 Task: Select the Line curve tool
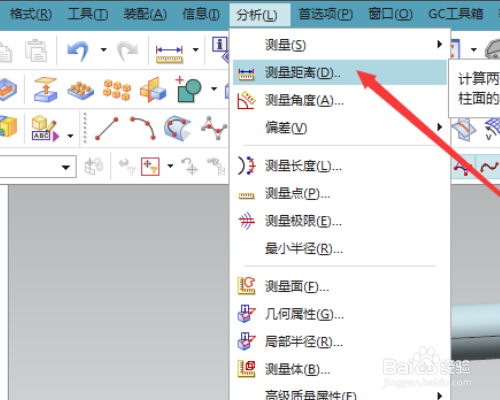[x=107, y=128]
